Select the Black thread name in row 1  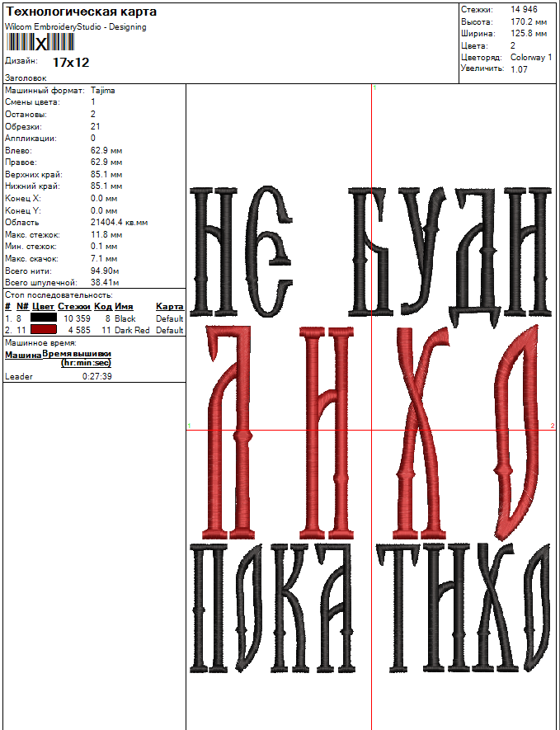point(125,318)
